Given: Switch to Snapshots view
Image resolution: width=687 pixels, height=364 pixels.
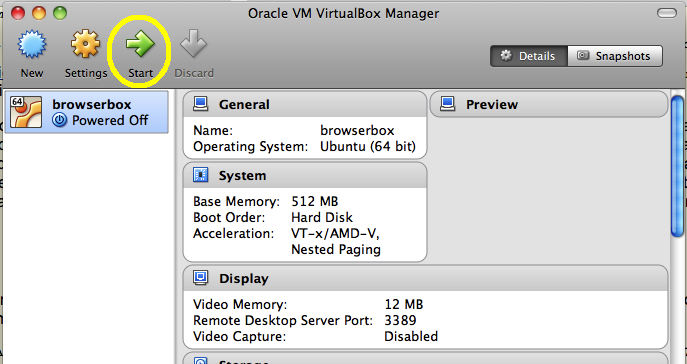Looking at the screenshot, I should coord(615,56).
